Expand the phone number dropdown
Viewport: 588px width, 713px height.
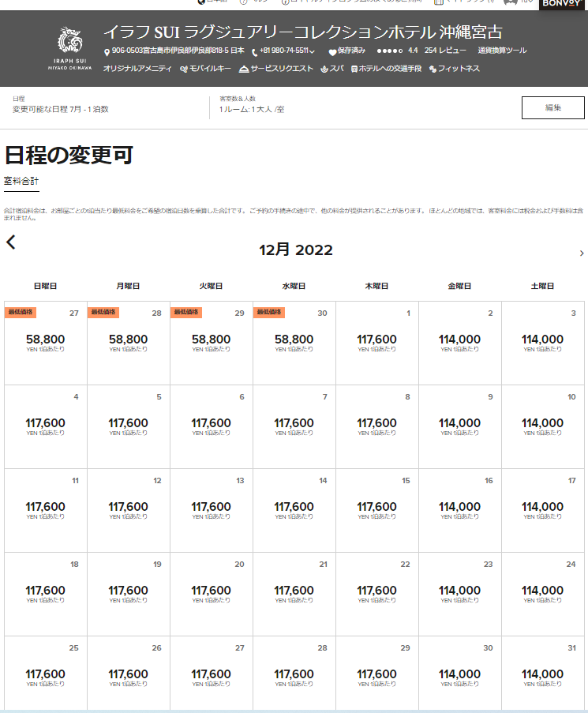(x=313, y=52)
